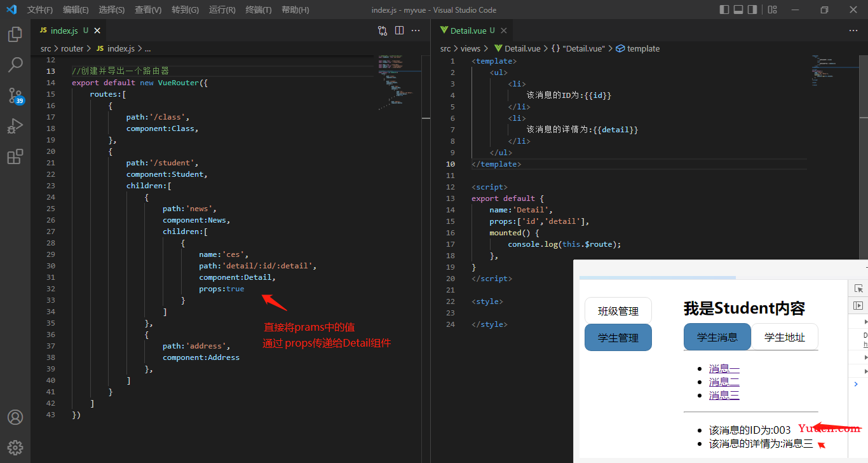
Task: Click the VS Code logo icon
Action: click(x=11, y=10)
